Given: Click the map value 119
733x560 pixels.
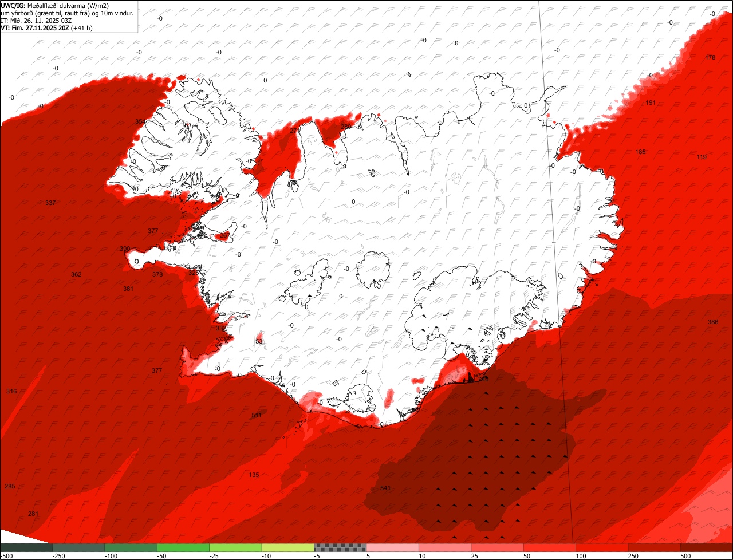Looking at the screenshot, I should coord(702,157).
